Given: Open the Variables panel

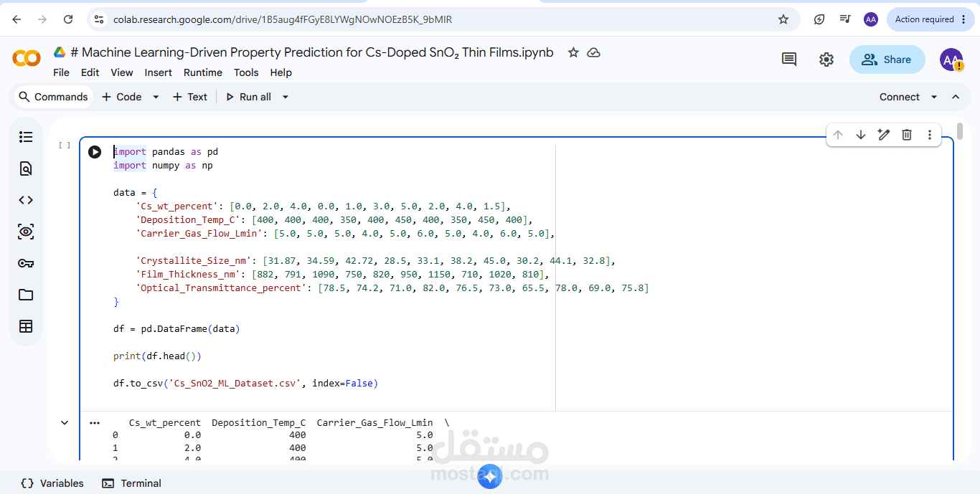Looking at the screenshot, I should pos(52,483).
